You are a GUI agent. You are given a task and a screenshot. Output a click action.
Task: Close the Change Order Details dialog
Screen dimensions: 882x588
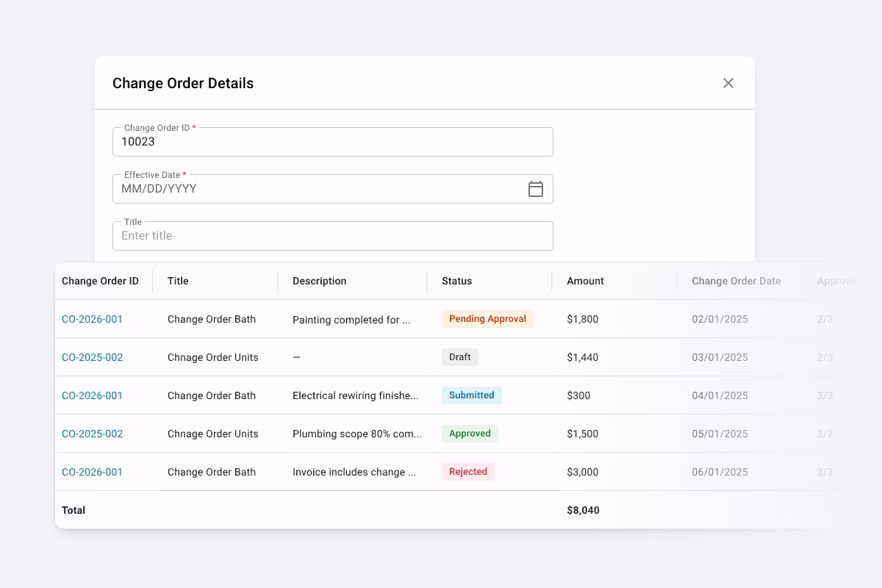pyautogui.click(x=728, y=83)
